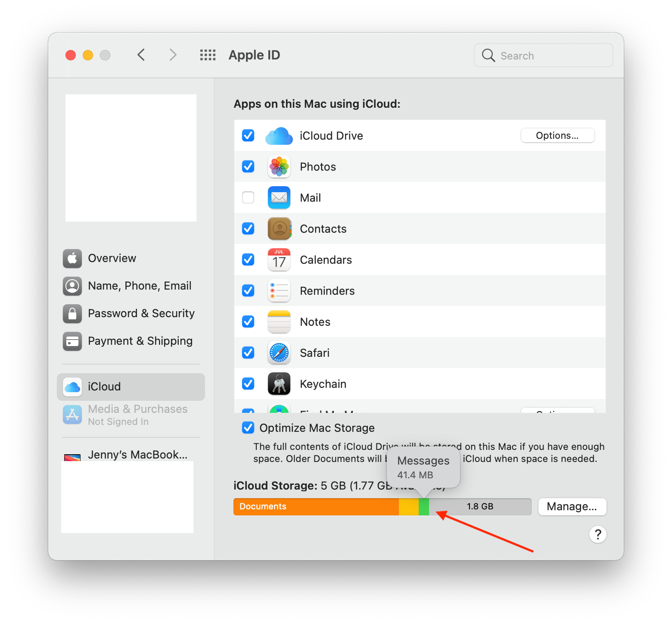
Task: Click the yellow storage bar segment
Action: pos(409,507)
